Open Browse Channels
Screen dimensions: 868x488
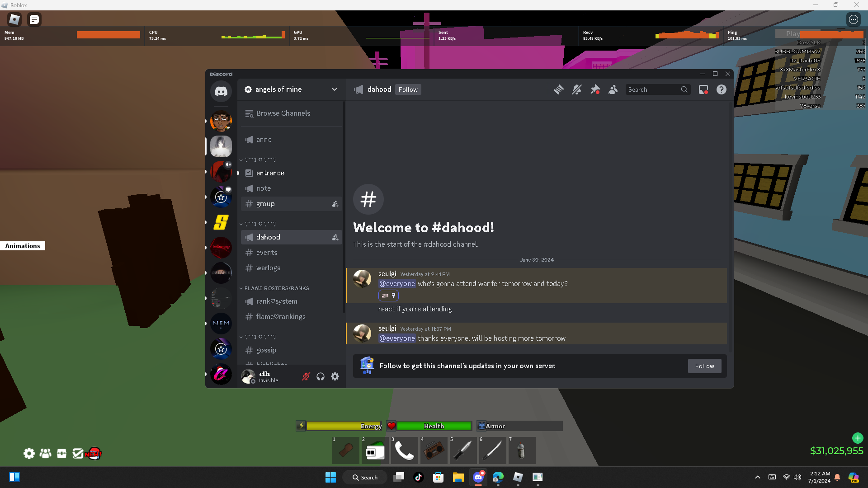pos(292,113)
